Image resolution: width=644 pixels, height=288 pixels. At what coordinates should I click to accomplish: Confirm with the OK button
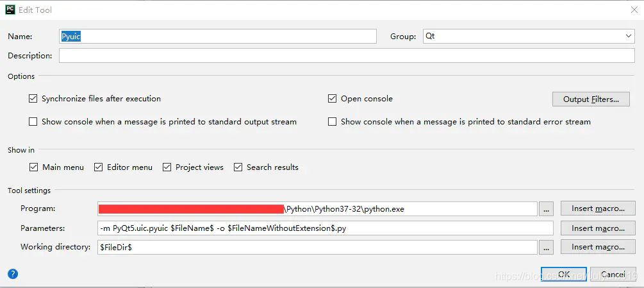(x=563, y=274)
